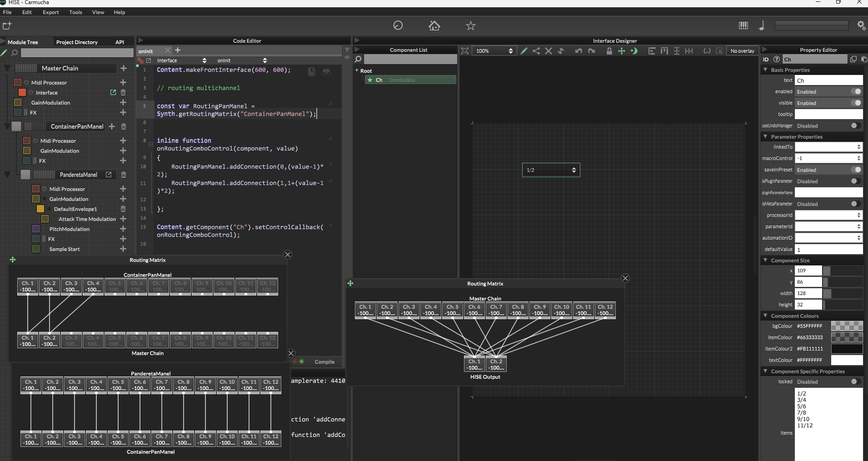Click the binoculars search icon in code editor
This screenshot has width=868, height=461.
pyautogui.click(x=326, y=72)
